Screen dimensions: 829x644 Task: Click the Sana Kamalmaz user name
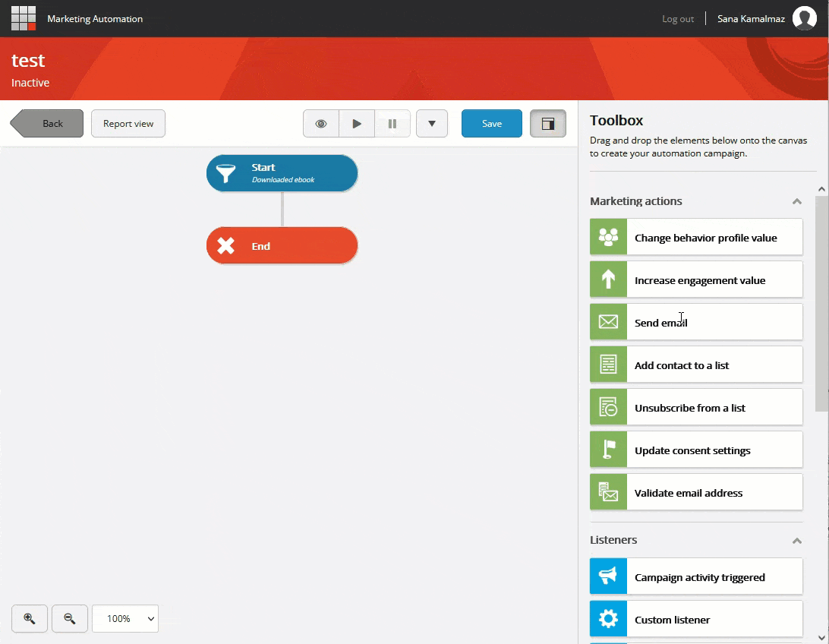tap(751, 19)
